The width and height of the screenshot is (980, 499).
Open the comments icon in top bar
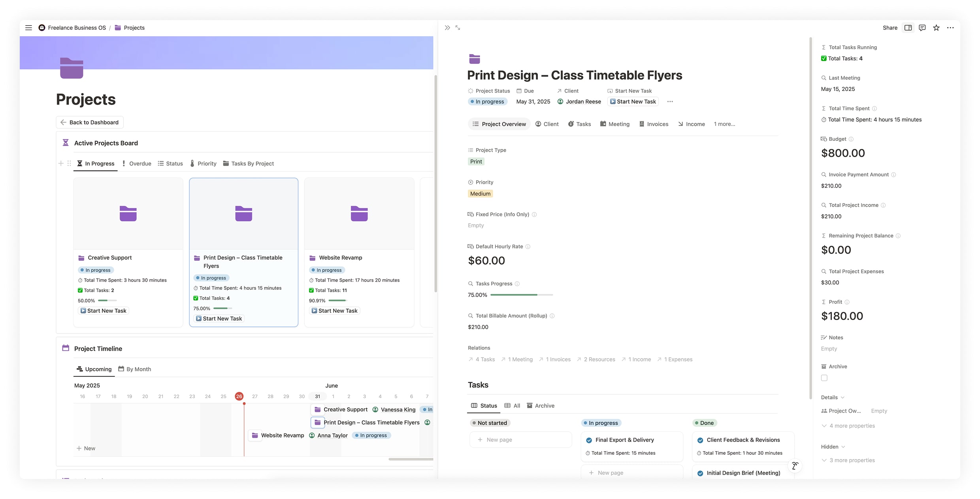click(x=922, y=28)
